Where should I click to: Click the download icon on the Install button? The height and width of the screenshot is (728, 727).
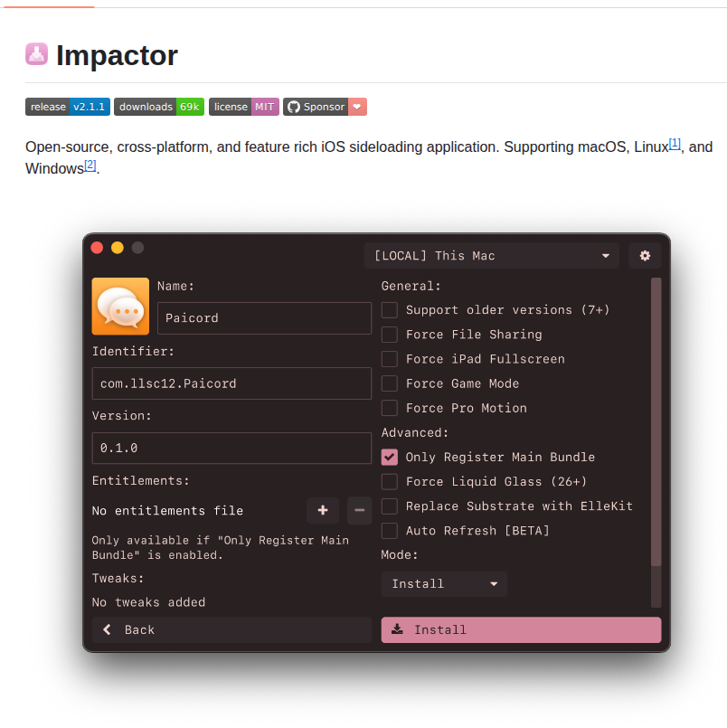coord(395,629)
